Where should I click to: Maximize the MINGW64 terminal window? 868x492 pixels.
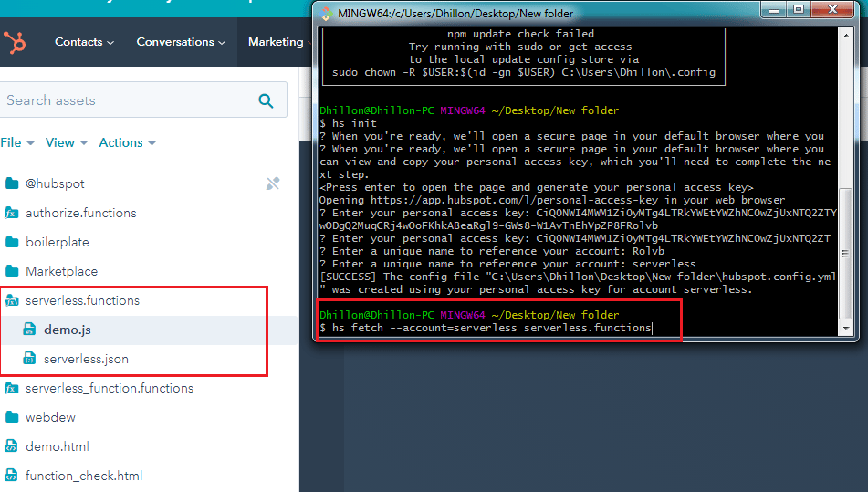[x=799, y=10]
